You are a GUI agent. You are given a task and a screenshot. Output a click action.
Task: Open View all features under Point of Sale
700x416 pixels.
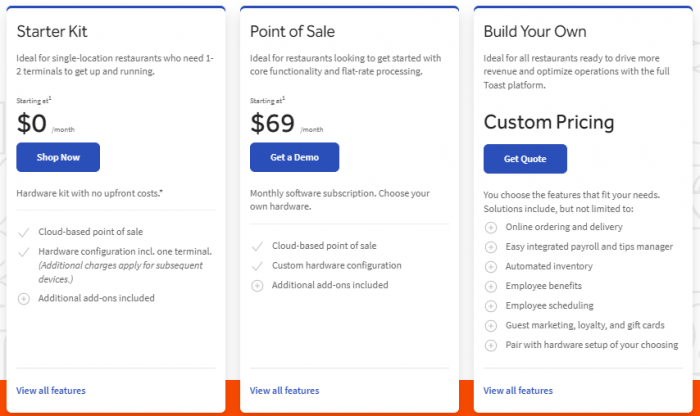pyautogui.click(x=284, y=391)
